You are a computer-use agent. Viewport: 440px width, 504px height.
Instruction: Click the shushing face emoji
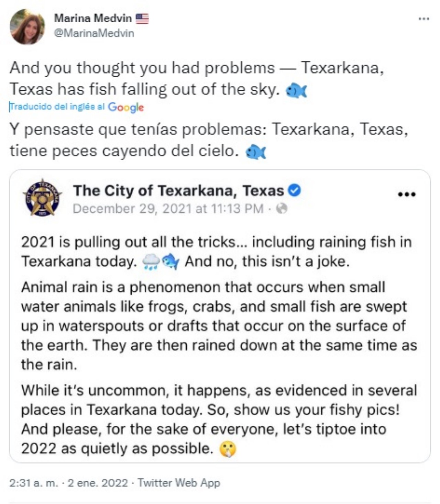[228, 449]
